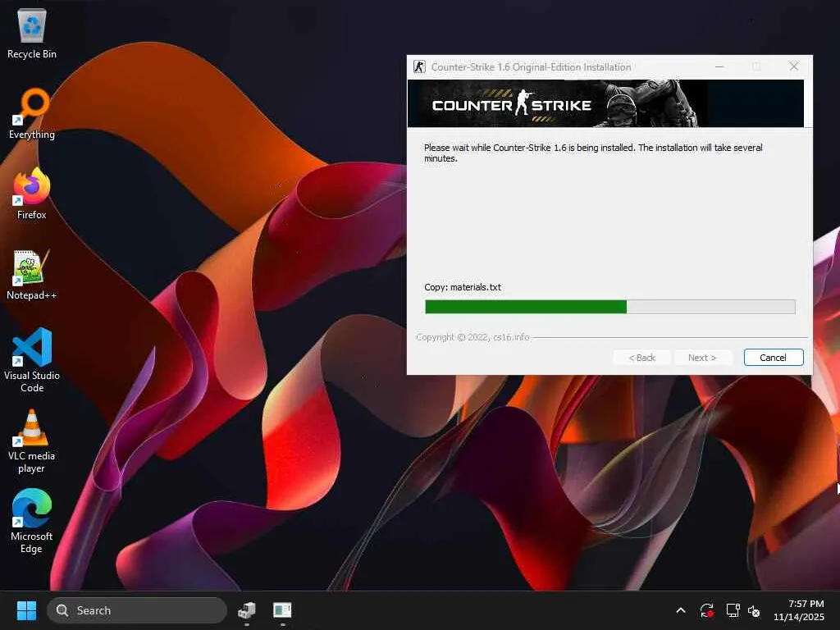Show hidden icons in system tray
840x630 pixels.
[681, 610]
